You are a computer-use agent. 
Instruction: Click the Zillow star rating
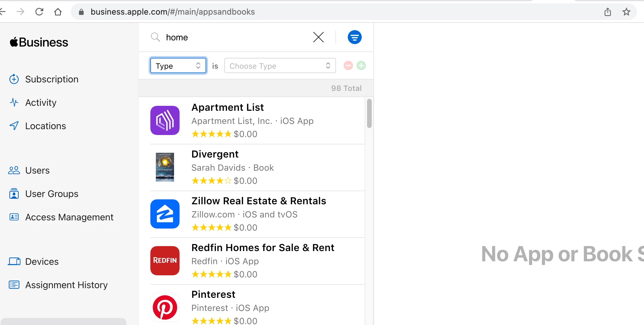(x=211, y=228)
